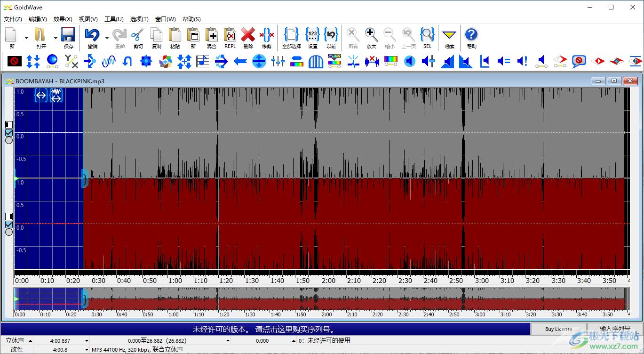Toggle the right channel half-black square button

[x=9, y=216]
